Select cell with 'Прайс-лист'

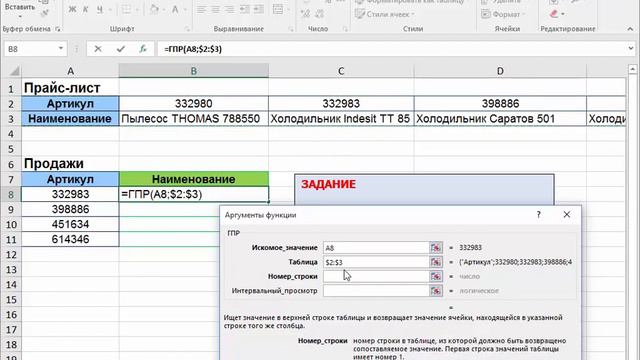click(70, 88)
